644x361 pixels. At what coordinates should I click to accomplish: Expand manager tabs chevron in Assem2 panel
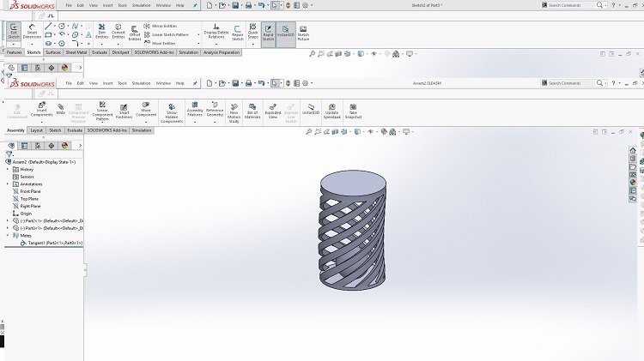[x=80, y=146]
